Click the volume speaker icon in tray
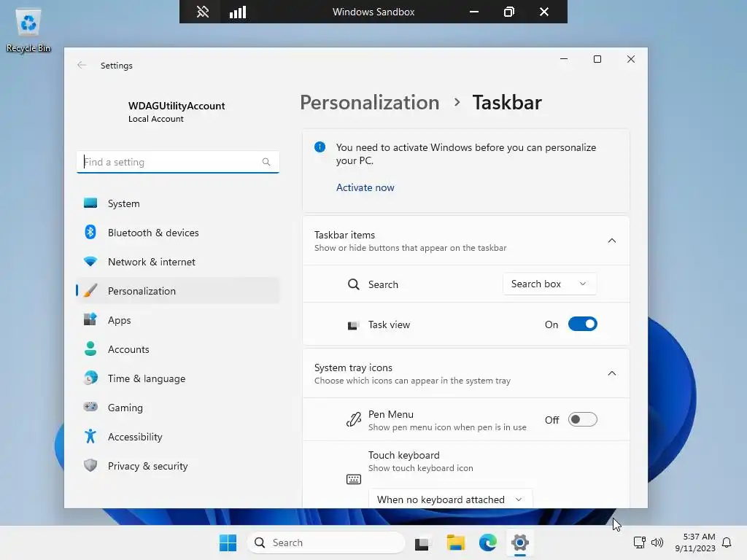 [657, 542]
